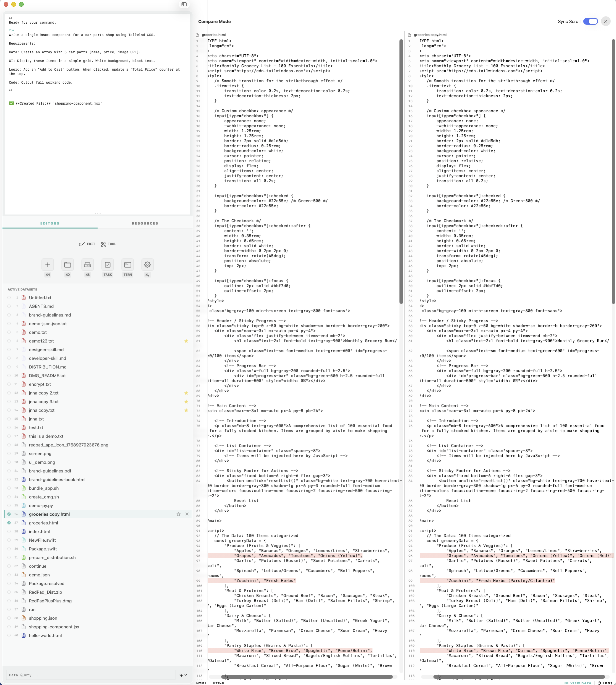The height and width of the screenshot is (685, 616).
Task: Toggle the sidebar panel icon at top
Action: pyautogui.click(x=184, y=4)
